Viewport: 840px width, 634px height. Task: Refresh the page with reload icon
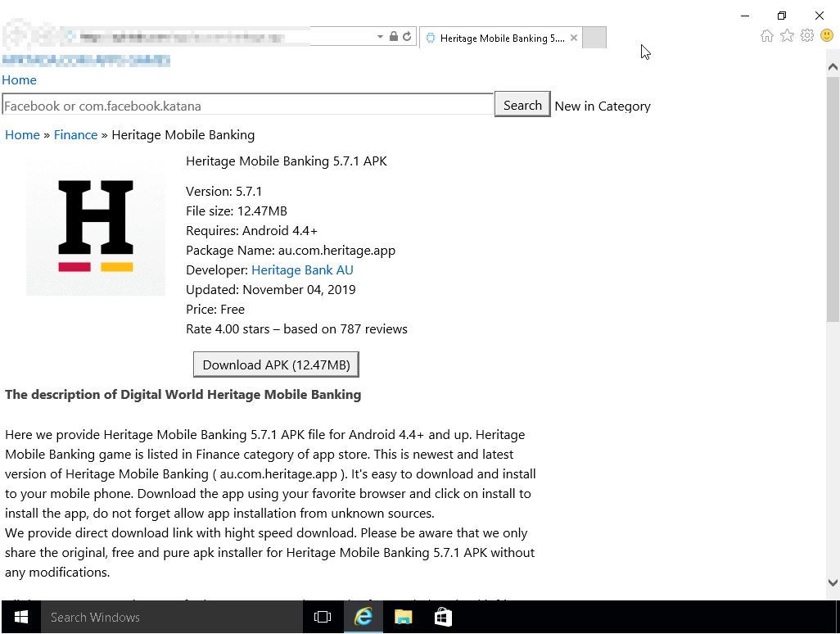[x=407, y=36]
